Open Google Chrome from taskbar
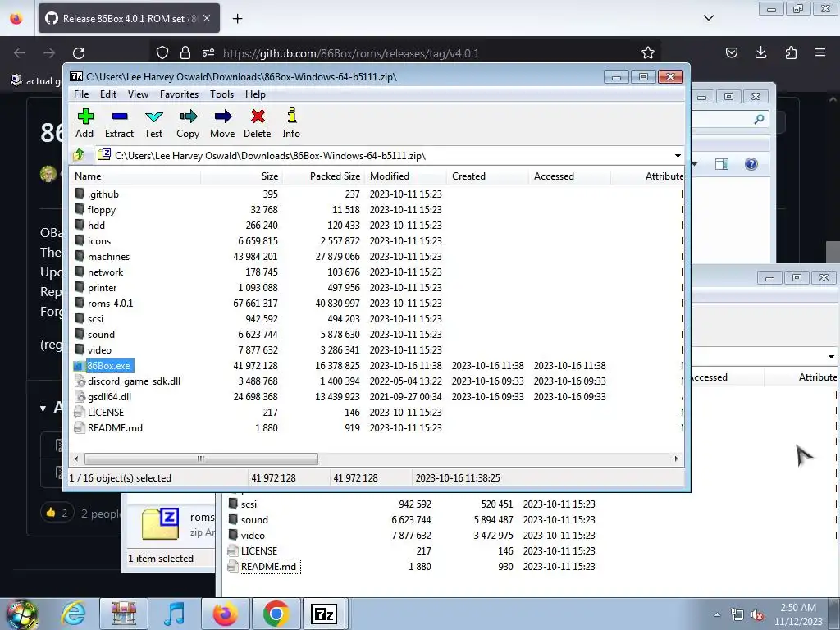Image resolution: width=840 pixels, height=630 pixels. [x=276, y=614]
